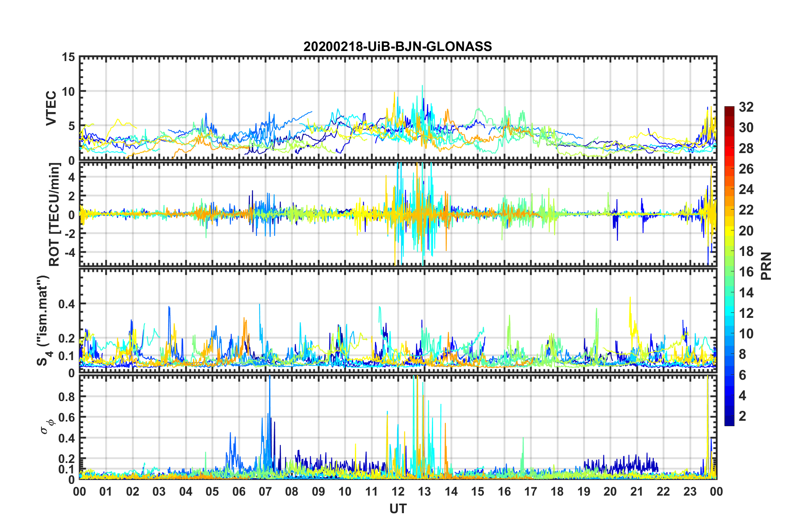Click the colorbar tick label 32

click(746, 107)
